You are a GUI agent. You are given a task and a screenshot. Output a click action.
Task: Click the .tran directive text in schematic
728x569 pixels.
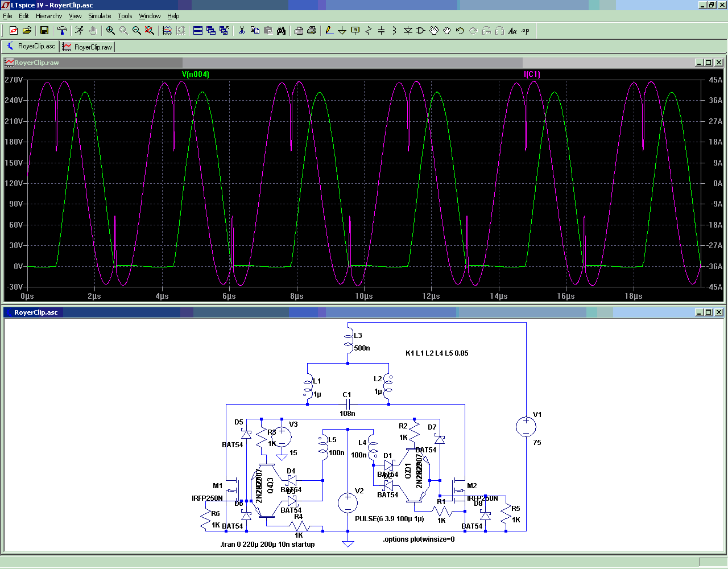pos(267,545)
